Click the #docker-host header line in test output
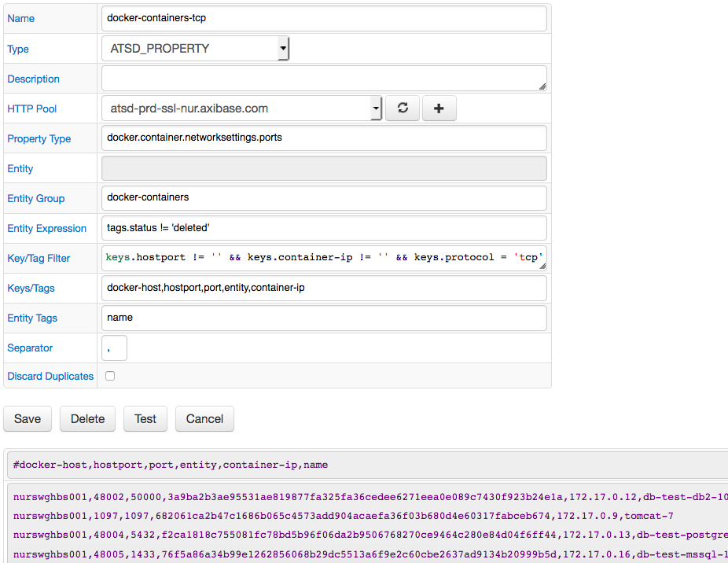This screenshot has height=563, width=728. (x=171, y=465)
